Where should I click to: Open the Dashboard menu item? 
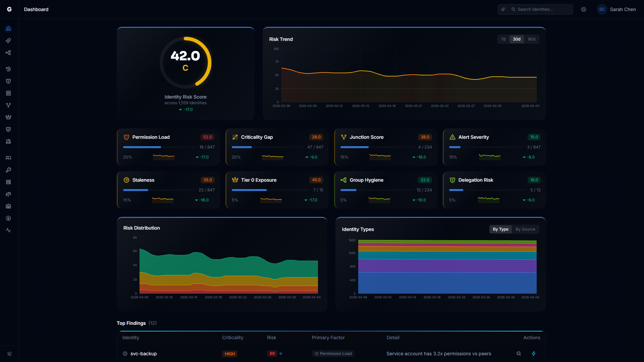coord(36,9)
